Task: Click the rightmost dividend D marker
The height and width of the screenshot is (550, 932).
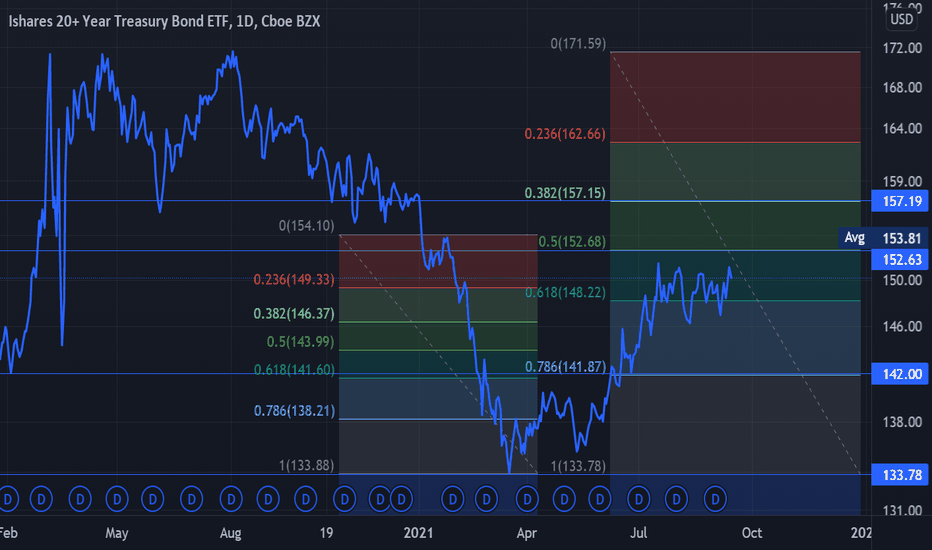Action: click(716, 499)
